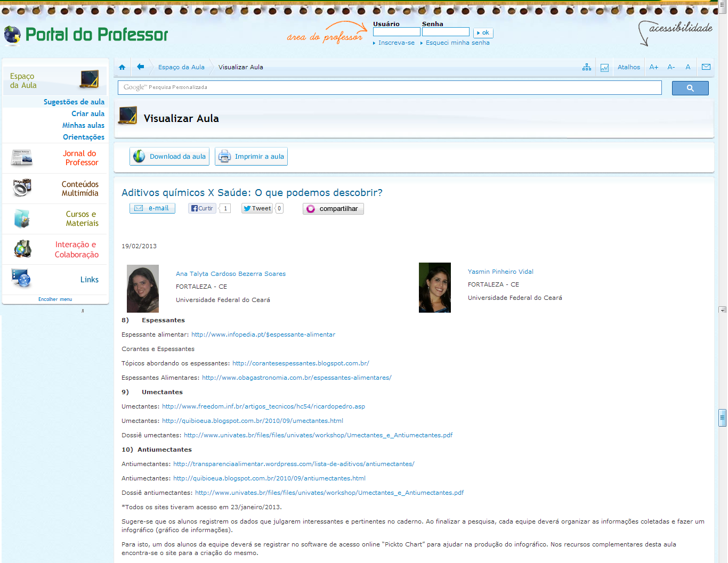The image size is (728, 563).
Task: Share lesson via e-mail button
Action: [152, 208]
